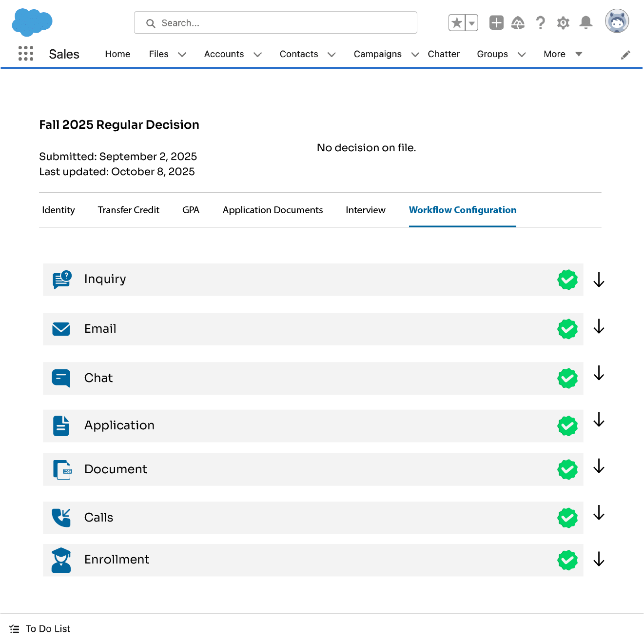644x644 pixels.
Task: Open the Help question mark icon
Action: click(x=540, y=23)
